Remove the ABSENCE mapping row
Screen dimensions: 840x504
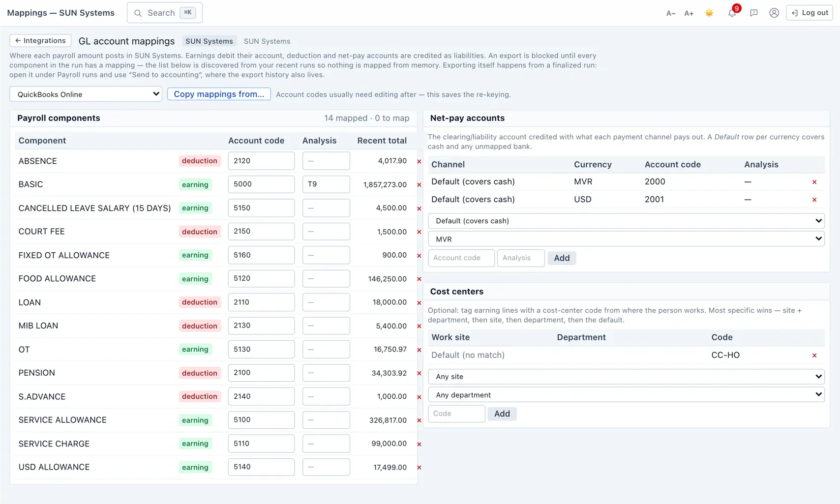pos(419,161)
